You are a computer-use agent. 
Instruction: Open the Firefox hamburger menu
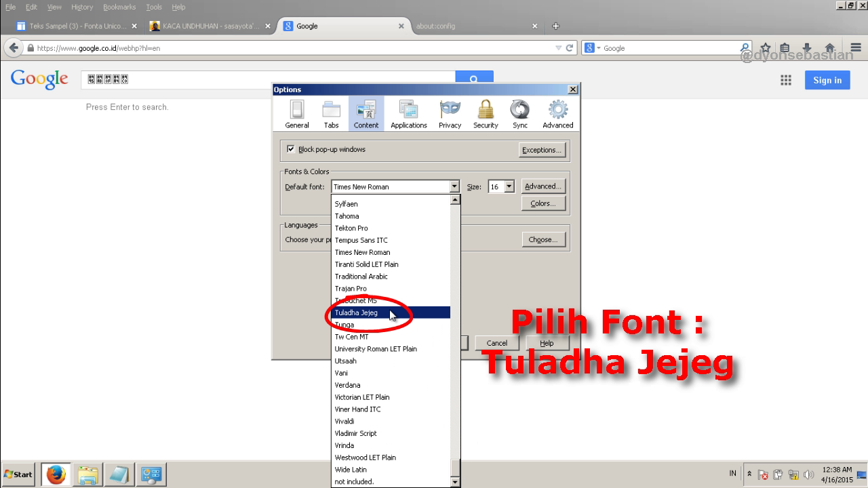[x=855, y=48]
